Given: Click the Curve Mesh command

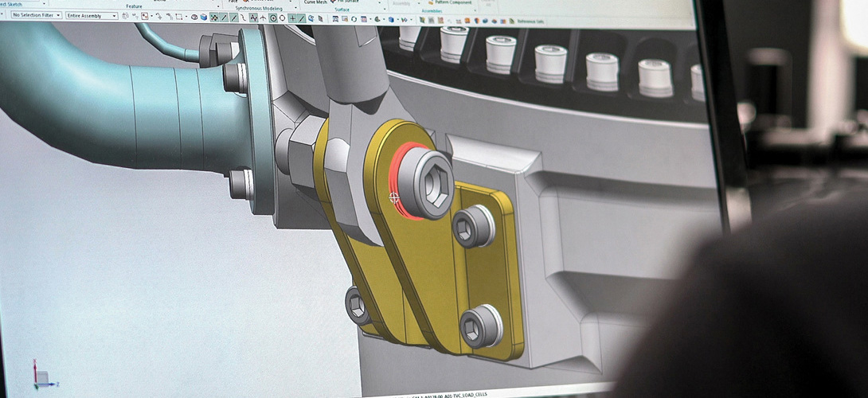Looking at the screenshot, I should click(316, 2).
